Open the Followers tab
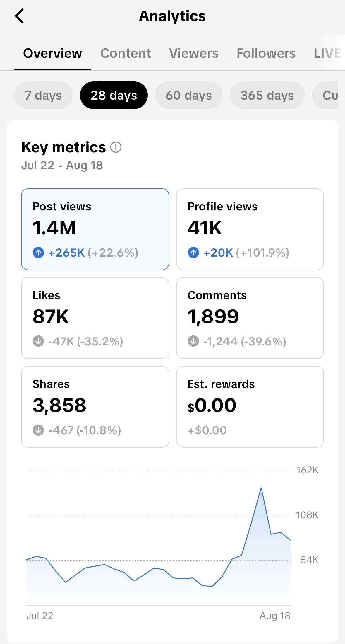The height and width of the screenshot is (644, 345). point(266,53)
